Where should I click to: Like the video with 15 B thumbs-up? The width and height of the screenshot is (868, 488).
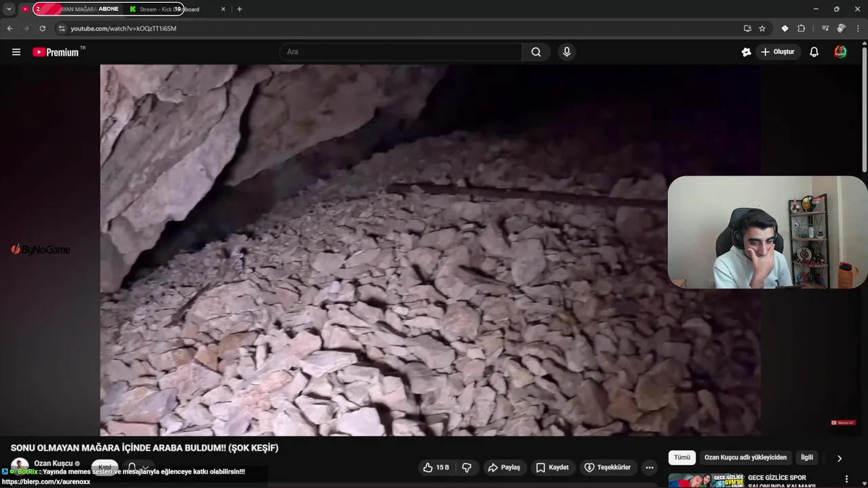436,468
